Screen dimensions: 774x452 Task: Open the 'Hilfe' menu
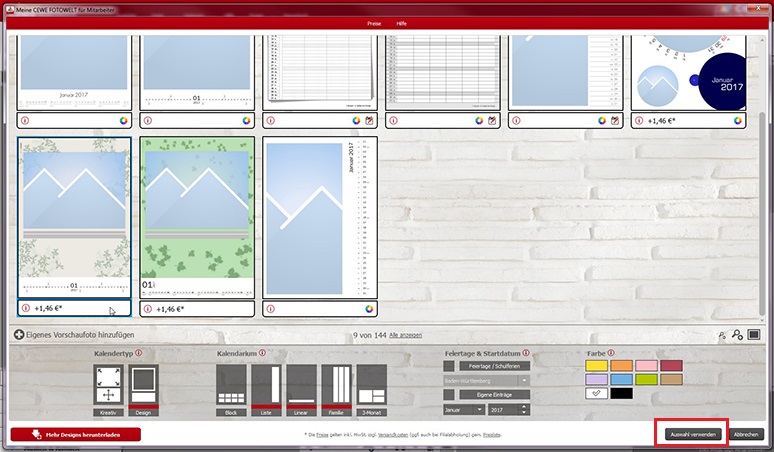pos(401,23)
